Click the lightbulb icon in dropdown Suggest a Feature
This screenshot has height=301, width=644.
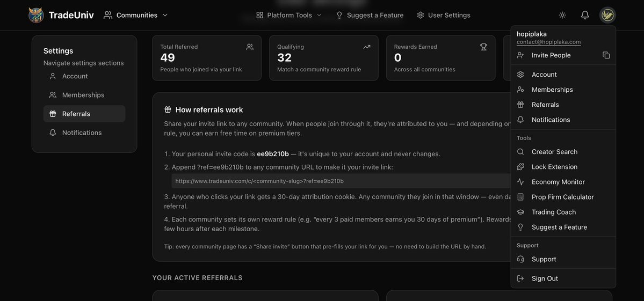520,227
